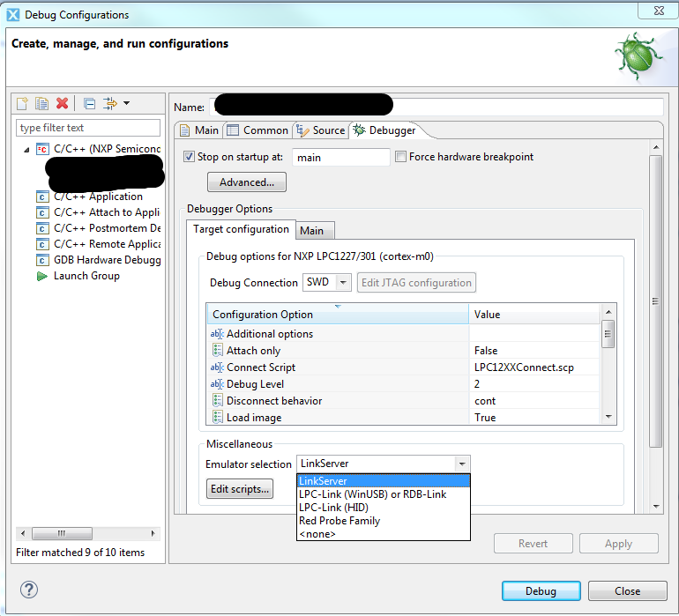Screen dimensions: 679x616
Task: Click the Debug Level value 2
Action: [534, 384]
